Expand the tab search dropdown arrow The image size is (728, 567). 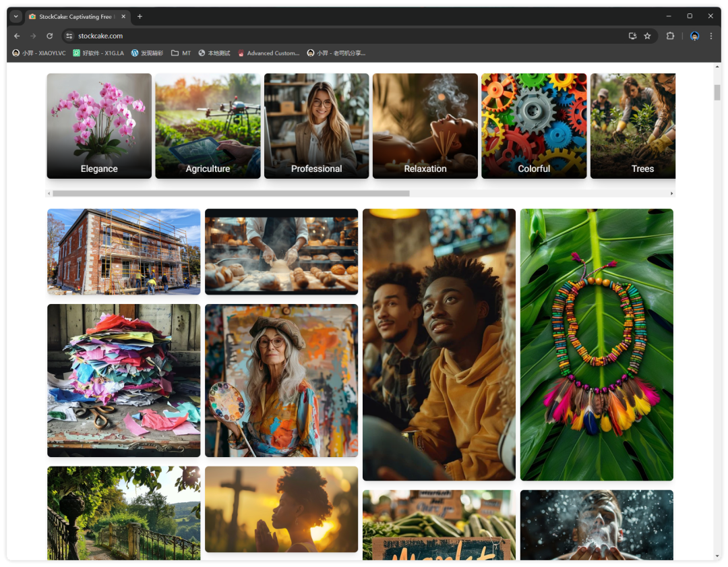16,16
